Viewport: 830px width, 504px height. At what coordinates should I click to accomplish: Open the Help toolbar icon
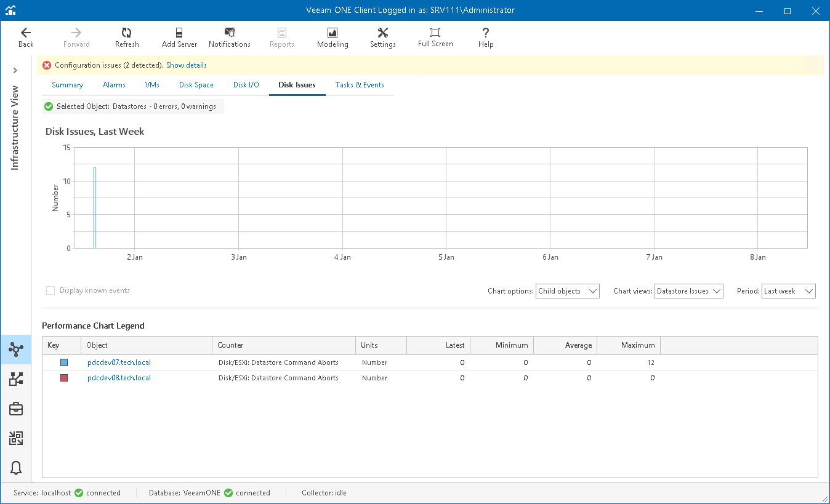(x=486, y=33)
